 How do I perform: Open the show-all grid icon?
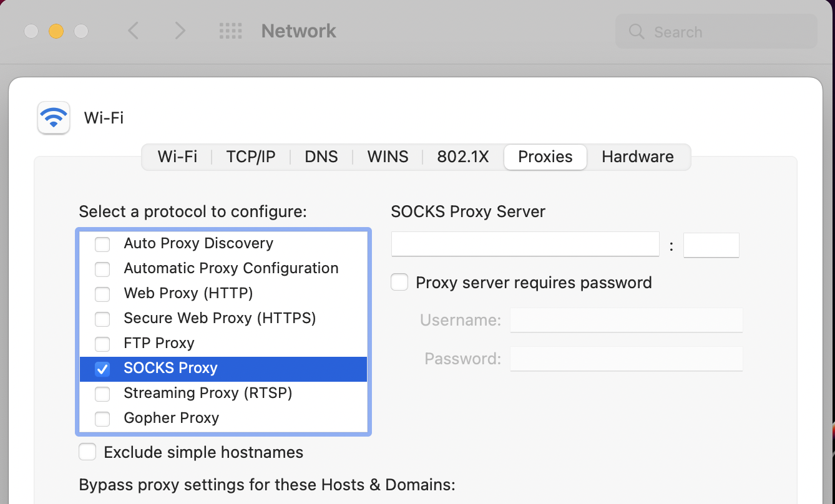(230, 31)
